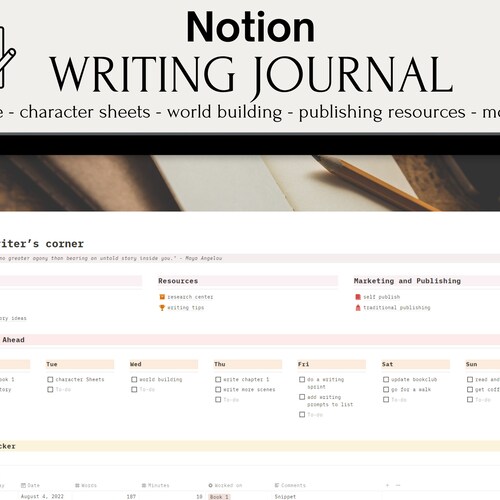The height and width of the screenshot is (500, 500).
Task: Click the number icon in Words column header
Action: coord(77,485)
